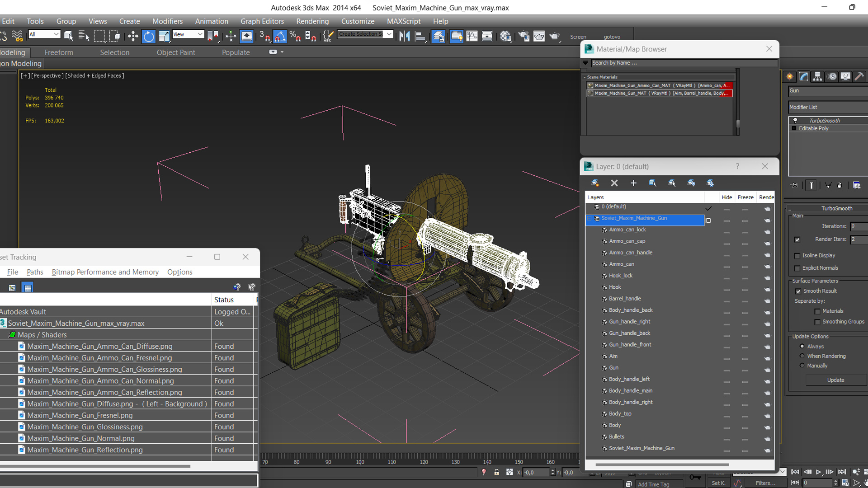Create new layer in Layer dialog
The image size is (868, 488).
(x=595, y=183)
